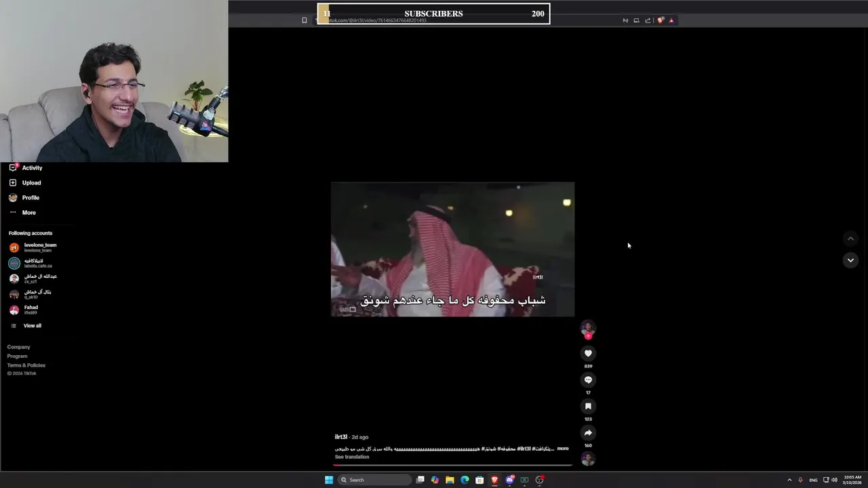Screen dimensions: 868x488
Task: Click Fahad's profile avatar
Action: 14,310
